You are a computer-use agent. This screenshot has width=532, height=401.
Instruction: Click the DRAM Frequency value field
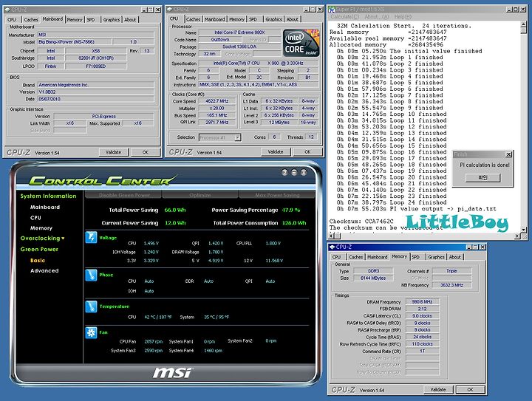pyautogui.click(x=422, y=302)
